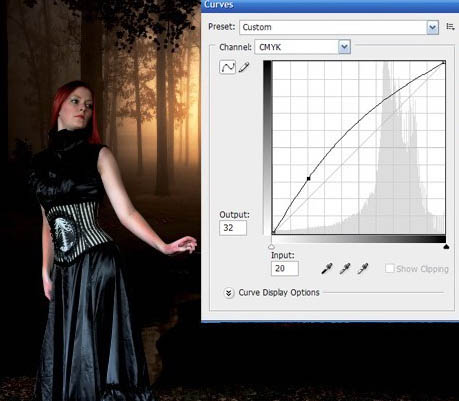Screen dimensions: 459x401
Task: Pick the white point eyedropper
Action: click(363, 268)
